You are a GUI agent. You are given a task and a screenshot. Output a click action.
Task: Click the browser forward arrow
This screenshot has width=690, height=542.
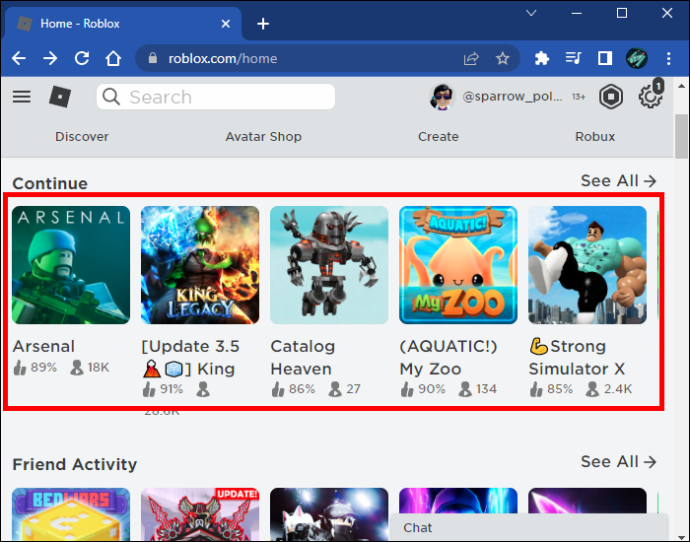[50, 58]
